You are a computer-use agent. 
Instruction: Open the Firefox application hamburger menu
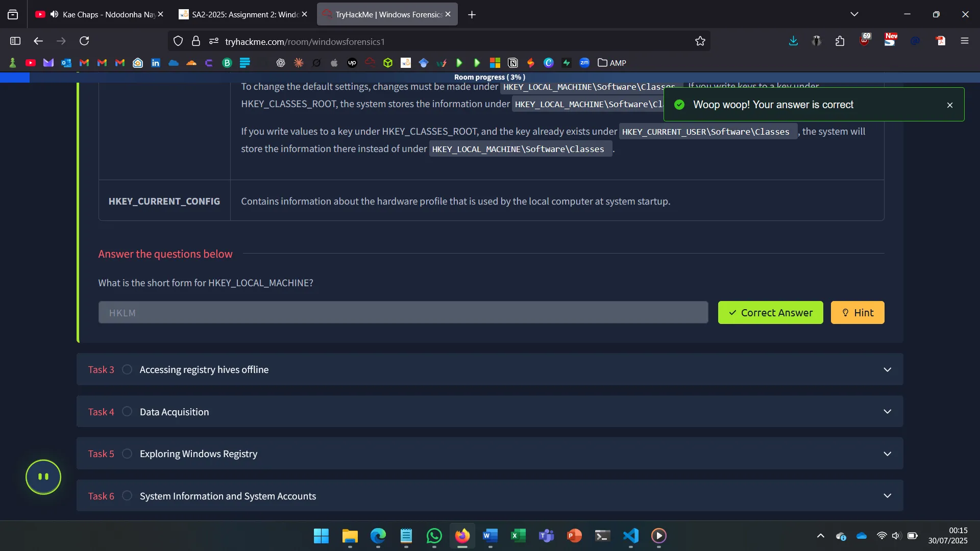(964, 41)
